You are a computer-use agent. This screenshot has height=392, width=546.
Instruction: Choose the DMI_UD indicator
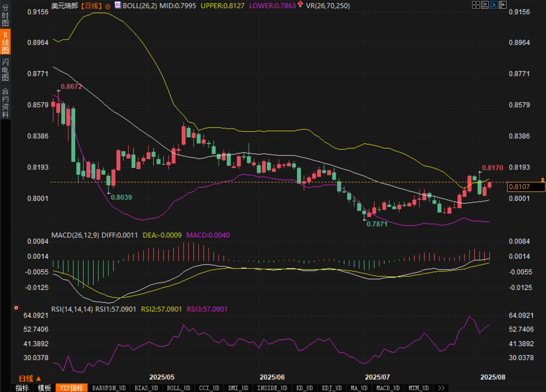tap(238, 388)
